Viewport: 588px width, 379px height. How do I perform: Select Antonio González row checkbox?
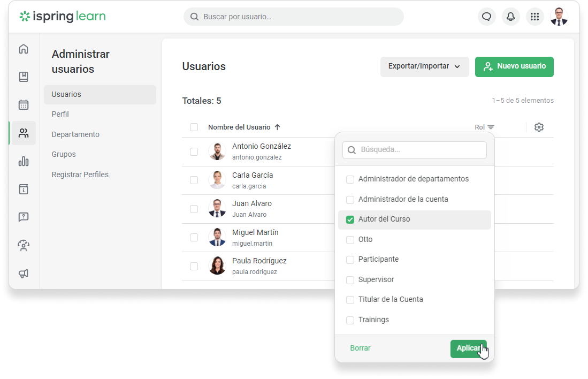tap(194, 152)
